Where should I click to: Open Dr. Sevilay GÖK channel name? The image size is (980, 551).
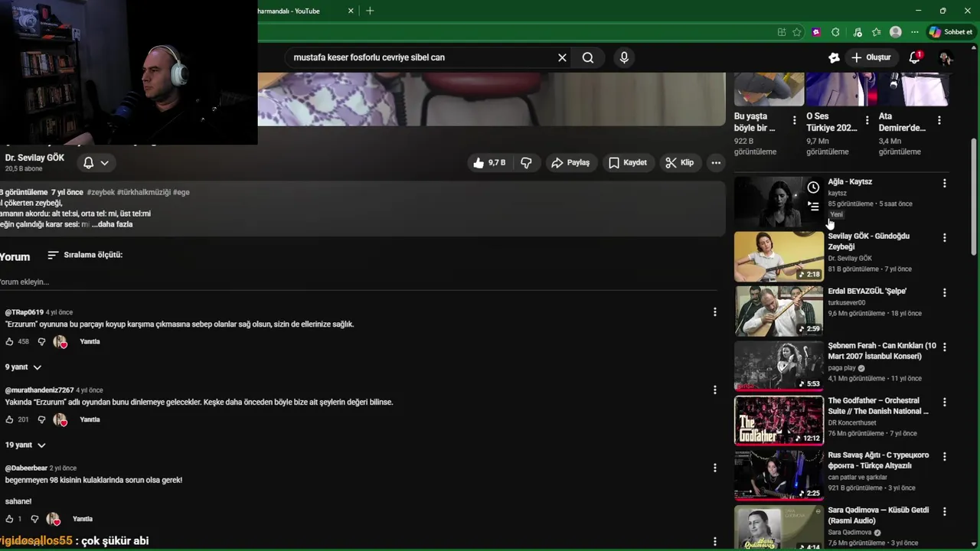coord(34,158)
